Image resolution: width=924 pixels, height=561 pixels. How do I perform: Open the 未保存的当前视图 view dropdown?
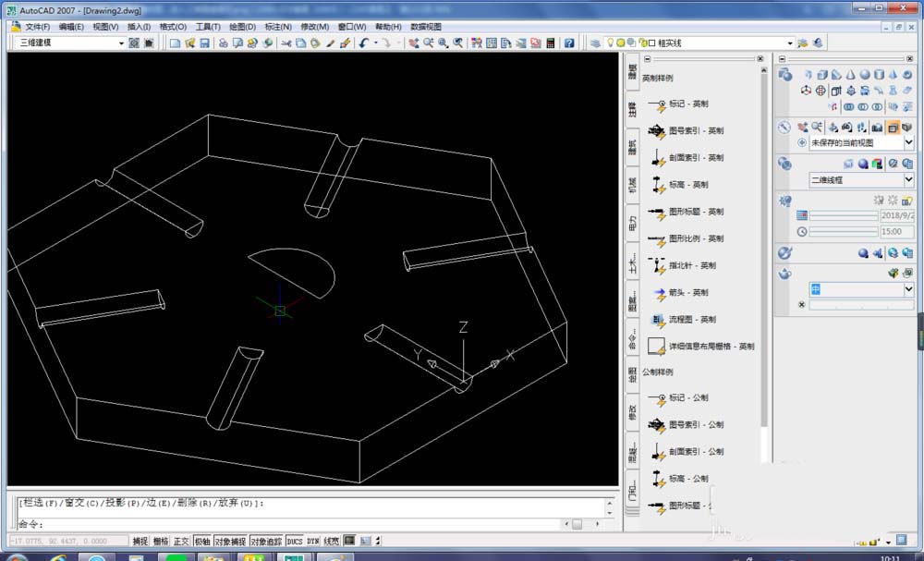point(908,142)
